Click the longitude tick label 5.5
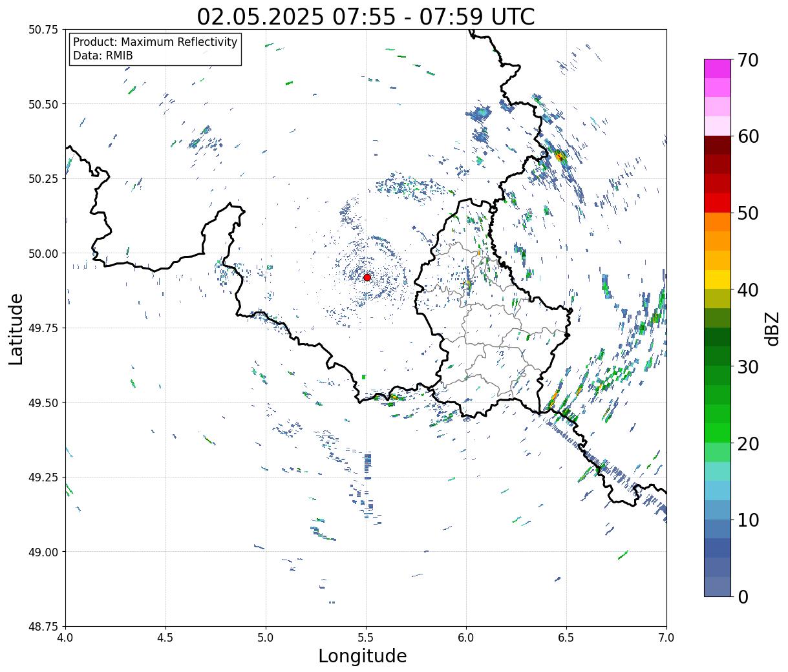Image resolution: width=788 pixels, height=672 pixels. 366,638
